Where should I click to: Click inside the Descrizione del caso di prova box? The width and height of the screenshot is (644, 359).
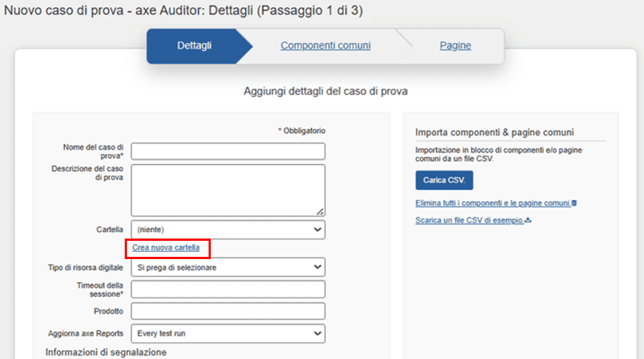click(x=228, y=190)
